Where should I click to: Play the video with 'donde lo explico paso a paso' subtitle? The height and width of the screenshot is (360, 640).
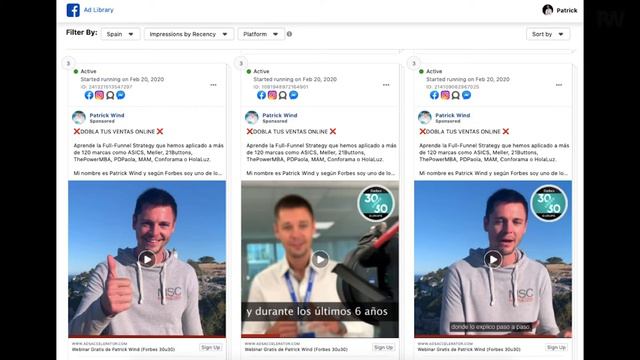point(493,259)
